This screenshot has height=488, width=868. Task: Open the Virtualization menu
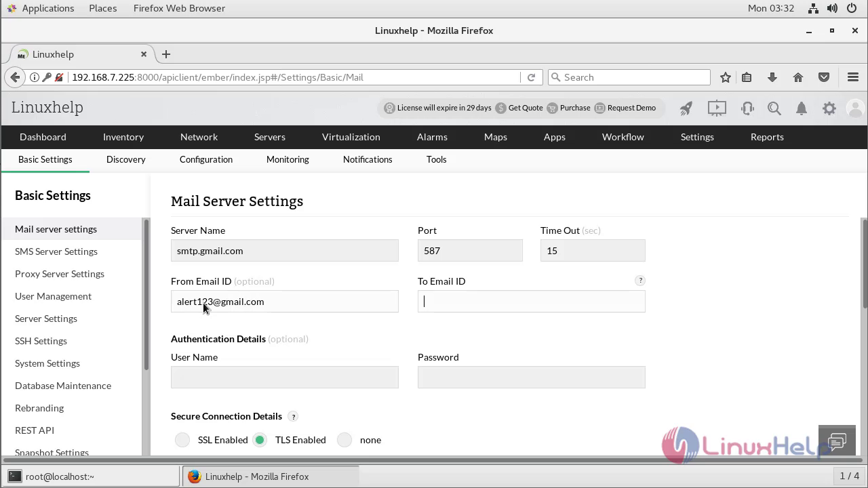(351, 137)
